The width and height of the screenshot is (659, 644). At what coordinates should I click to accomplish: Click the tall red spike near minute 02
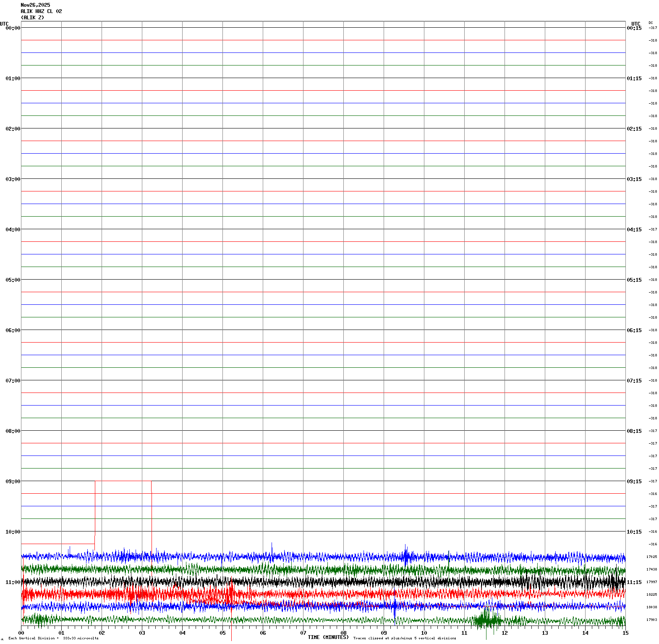click(95, 508)
